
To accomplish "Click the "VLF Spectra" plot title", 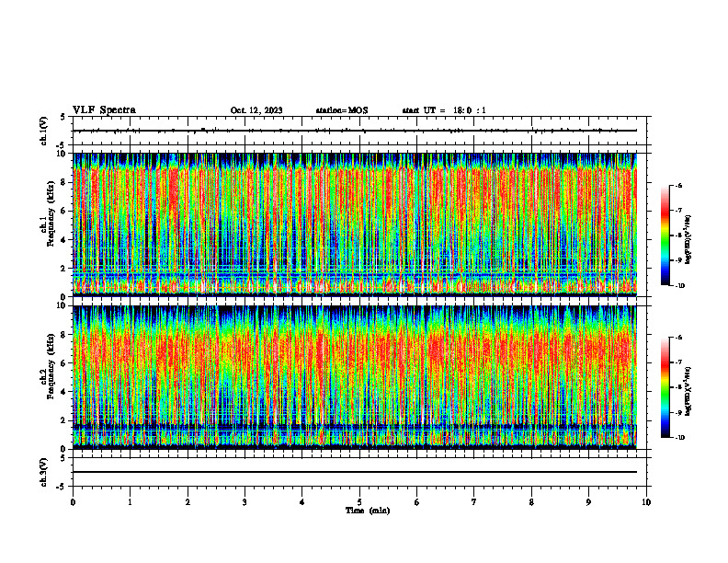I will [104, 110].
